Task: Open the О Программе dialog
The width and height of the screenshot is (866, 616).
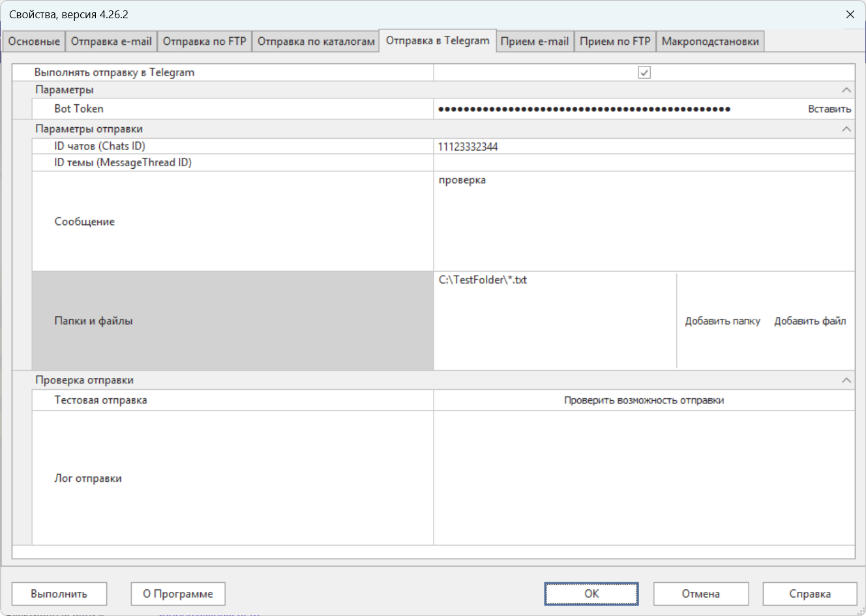Action: coord(178,594)
